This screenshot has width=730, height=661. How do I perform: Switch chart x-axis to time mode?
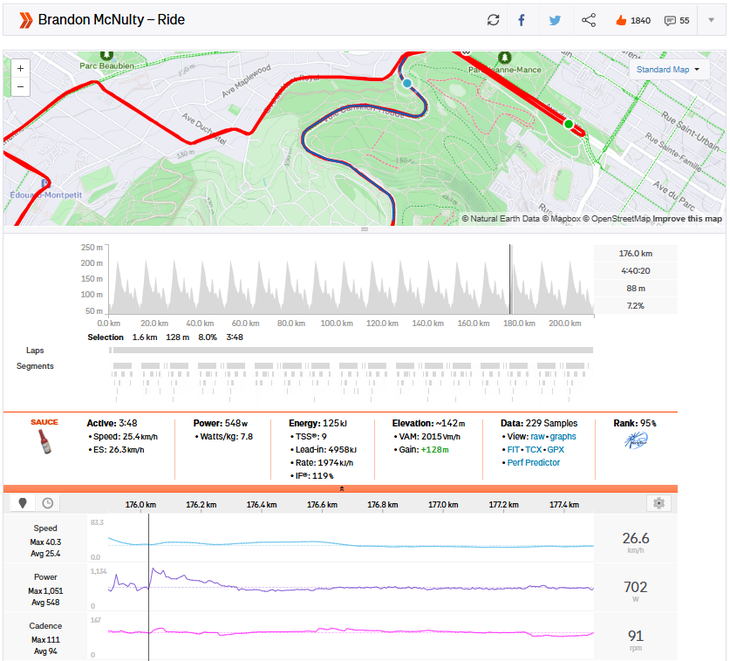47,504
